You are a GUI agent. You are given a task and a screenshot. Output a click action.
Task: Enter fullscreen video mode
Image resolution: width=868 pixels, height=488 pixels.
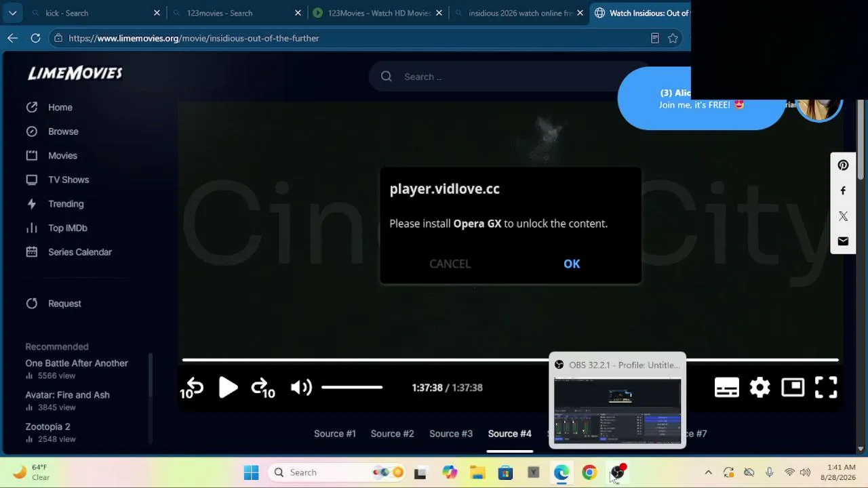[x=826, y=388]
